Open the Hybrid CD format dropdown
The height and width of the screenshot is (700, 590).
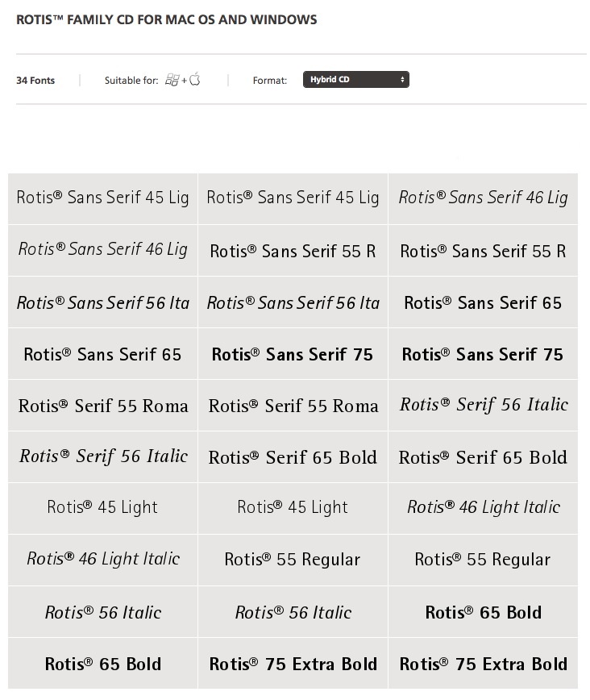[x=355, y=80]
